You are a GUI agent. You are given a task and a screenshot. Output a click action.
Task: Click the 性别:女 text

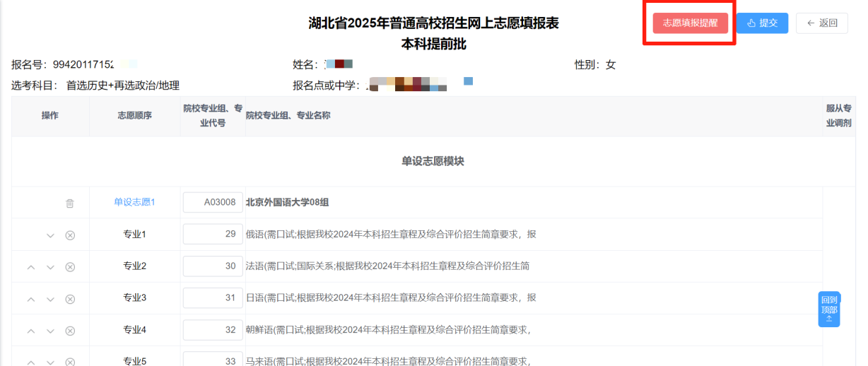click(x=595, y=64)
